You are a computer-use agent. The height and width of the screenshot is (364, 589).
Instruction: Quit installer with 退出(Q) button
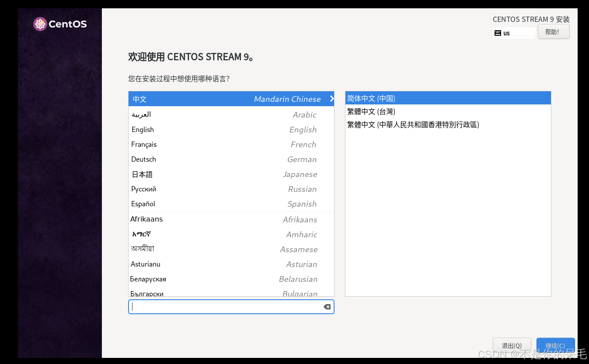[x=512, y=345]
